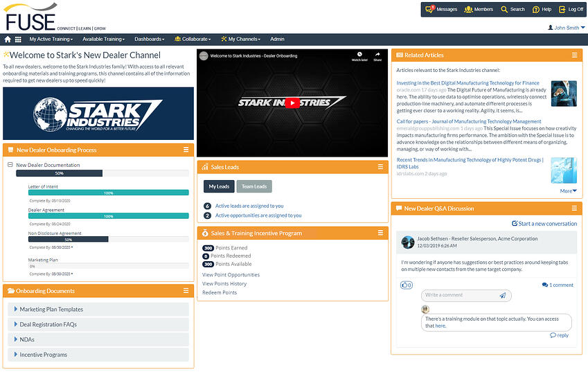This screenshot has width=588, height=381.
Task: Open Call for papers journal article
Action: tap(469, 121)
